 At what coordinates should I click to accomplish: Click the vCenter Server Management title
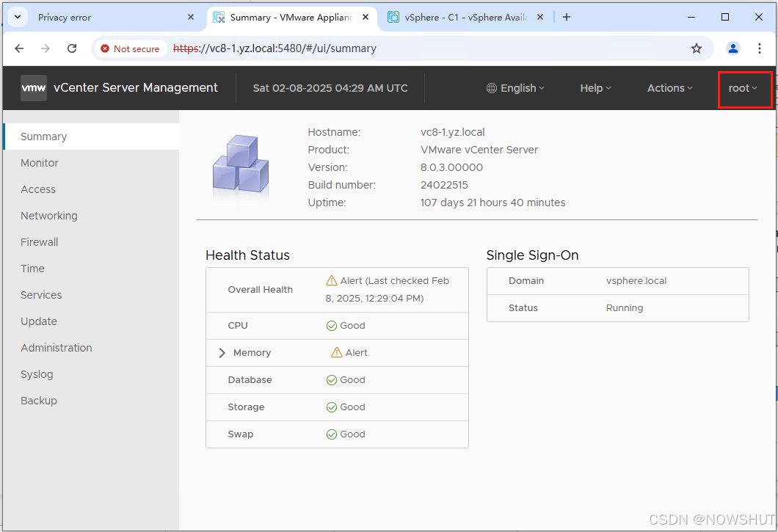[136, 88]
